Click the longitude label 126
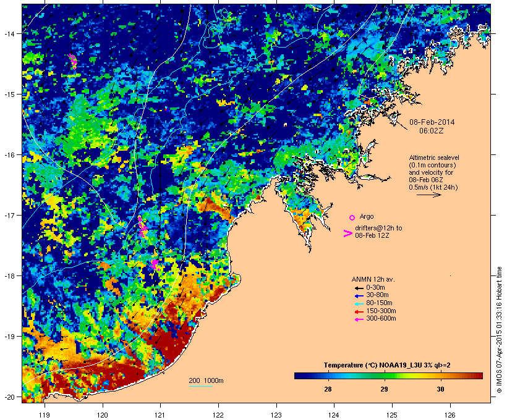Image resolution: width=507 pixels, height=420 pixels. click(x=450, y=415)
